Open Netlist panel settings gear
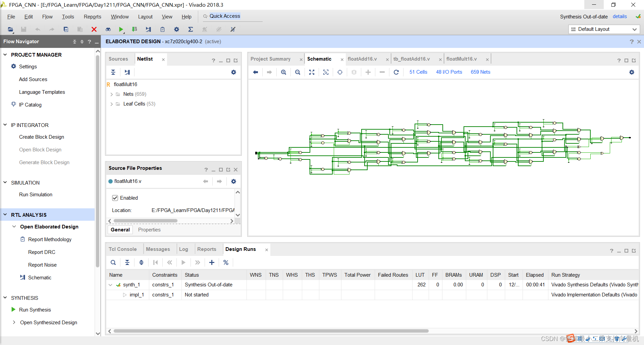Screen dimensions: 644x345 233,72
